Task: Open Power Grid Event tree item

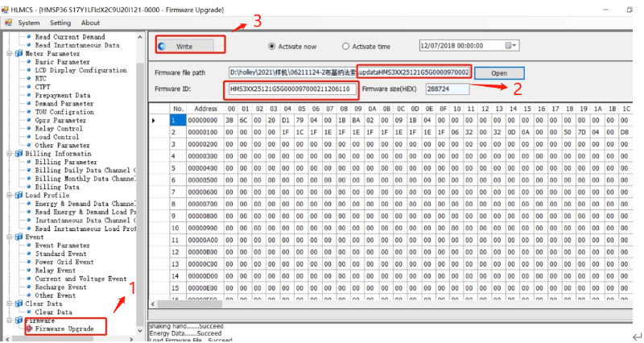Action: click(64, 262)
